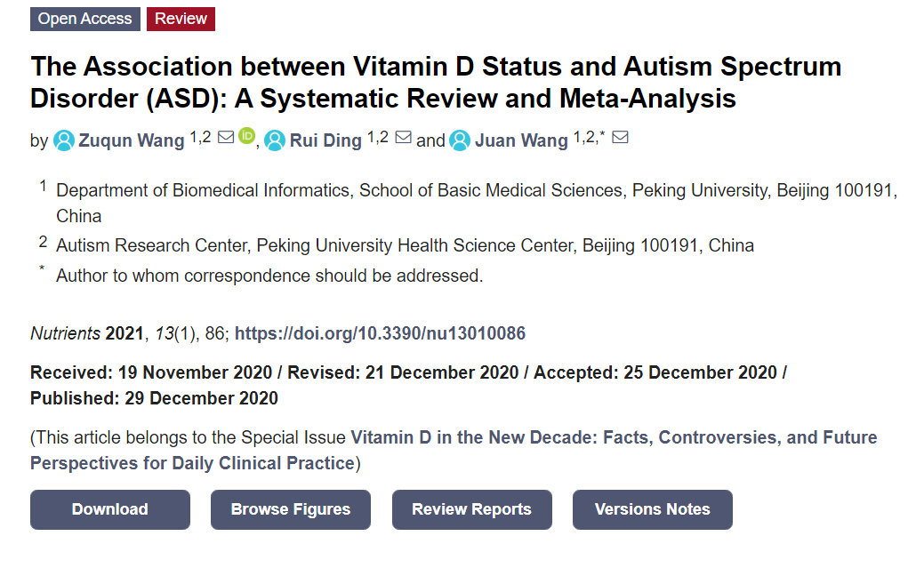Open email envelope icon for Zuqun Wang
924x568 pixels.
coord(226,137)
